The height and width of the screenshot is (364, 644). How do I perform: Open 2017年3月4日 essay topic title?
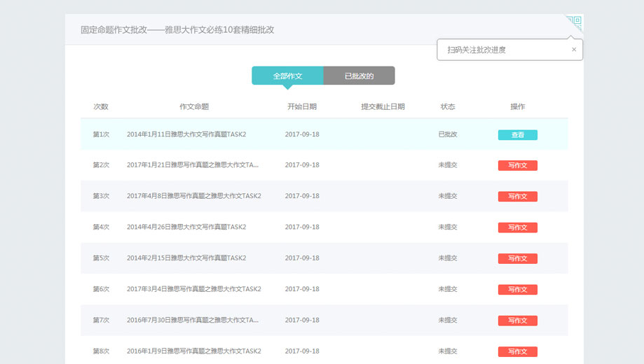click(x=193, y=288)
